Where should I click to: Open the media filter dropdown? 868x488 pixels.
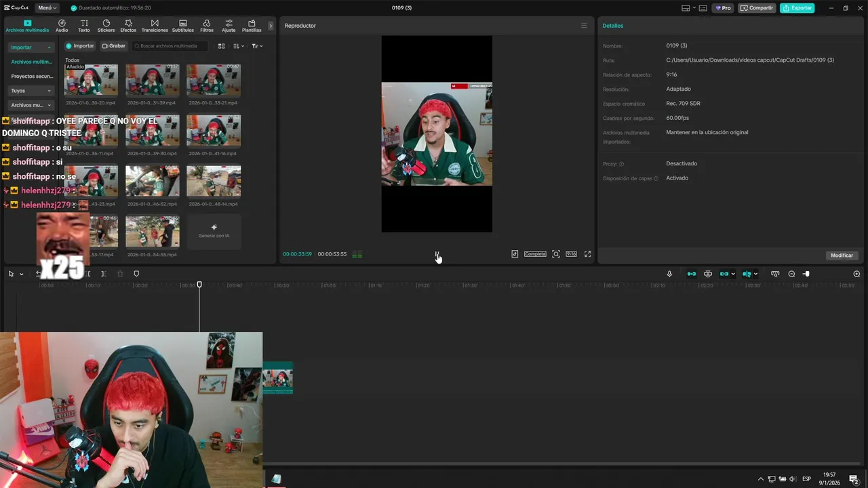tap(257, 46)
